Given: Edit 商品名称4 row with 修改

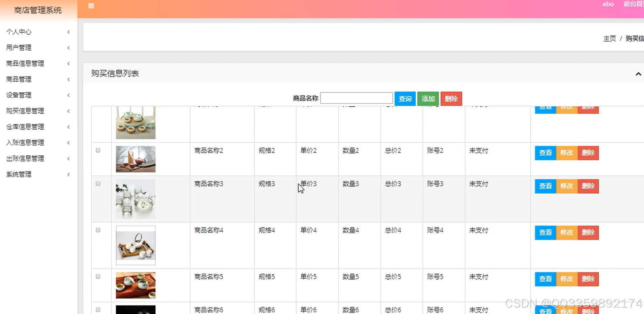Looking at the screenshot, I should pos(567,233).
